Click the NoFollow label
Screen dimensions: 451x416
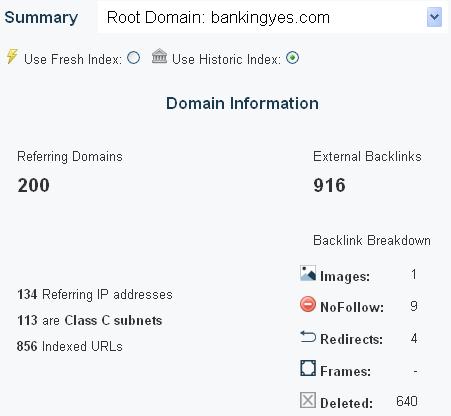(352, 307)
